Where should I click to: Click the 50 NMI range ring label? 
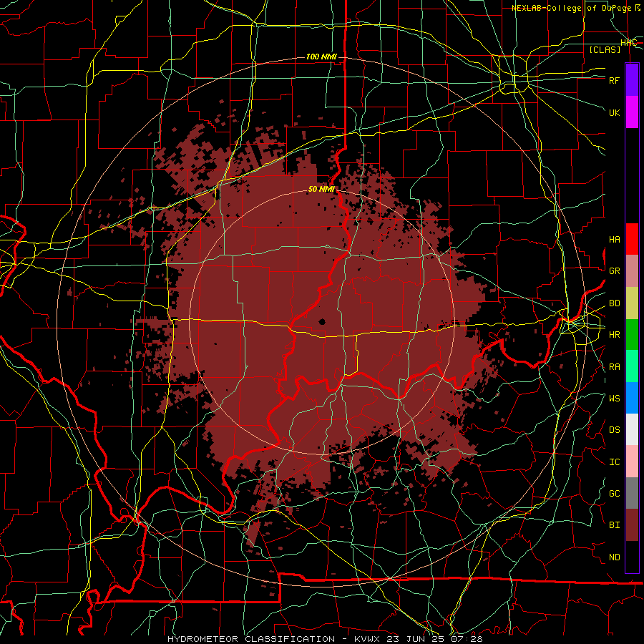click(321, 190)
